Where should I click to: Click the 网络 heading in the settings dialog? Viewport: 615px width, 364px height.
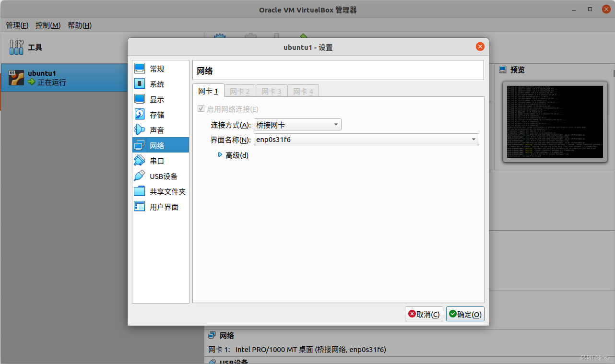point(205,71)
